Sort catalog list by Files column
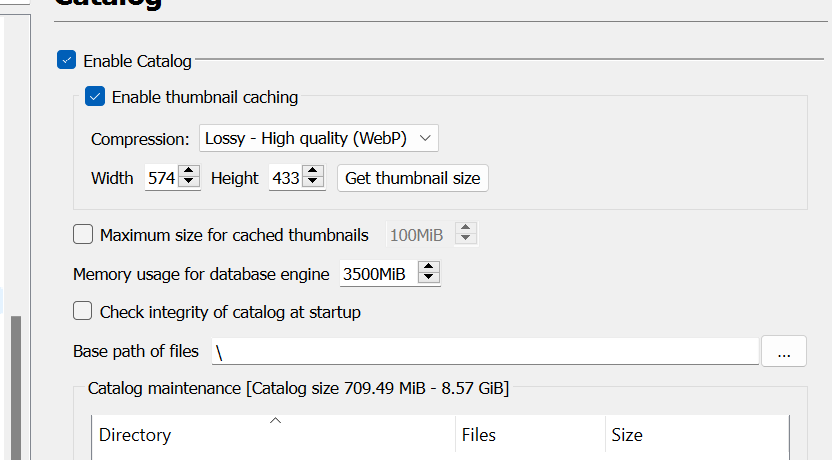This screenshot has width=832, height=460. point(529,435)
